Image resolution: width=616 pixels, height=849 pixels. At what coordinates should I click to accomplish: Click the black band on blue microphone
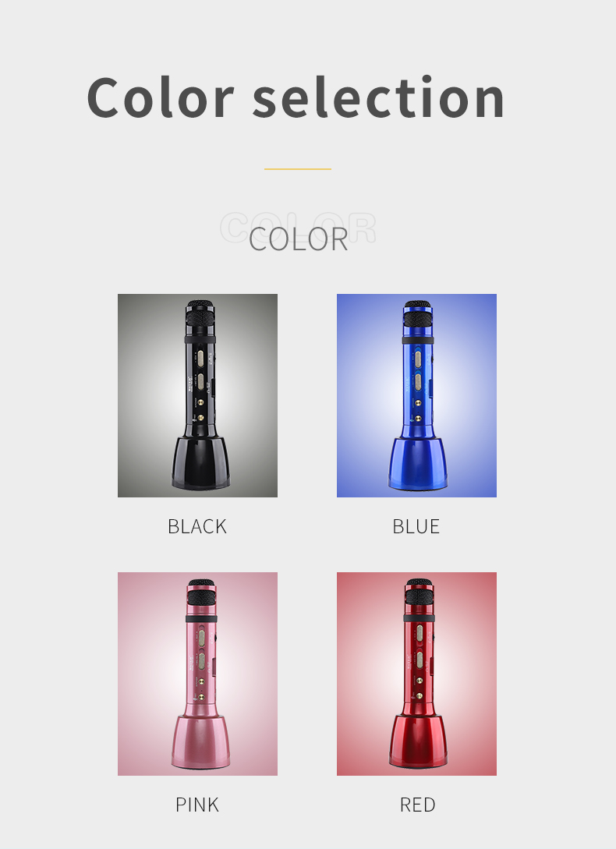pyautogui.click(x=418, y=341)
